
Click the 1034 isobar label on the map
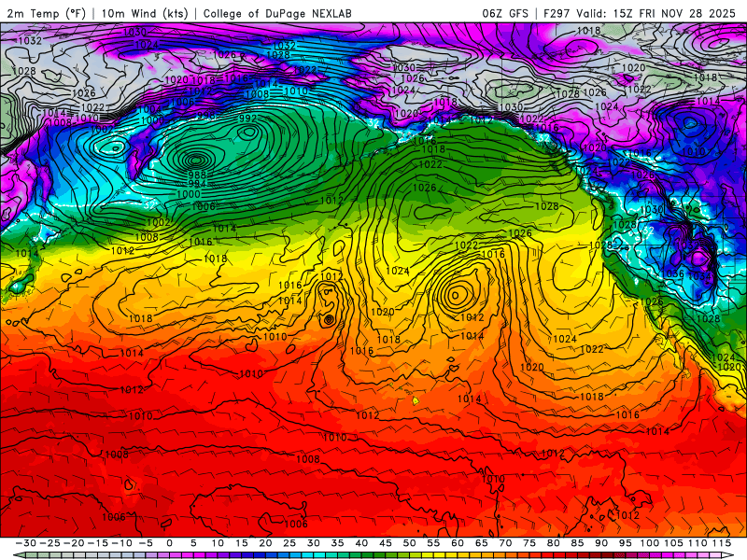coord(699,276)
